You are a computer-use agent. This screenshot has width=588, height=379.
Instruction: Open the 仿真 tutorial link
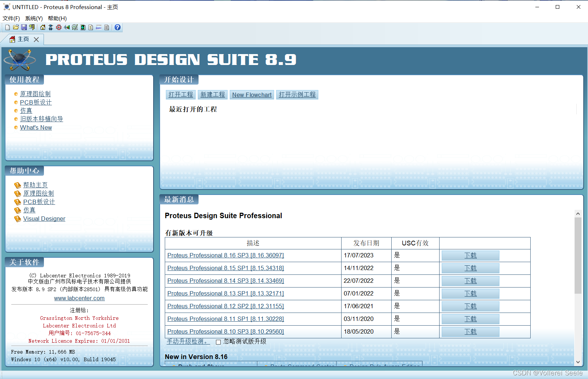coord(26,111)
